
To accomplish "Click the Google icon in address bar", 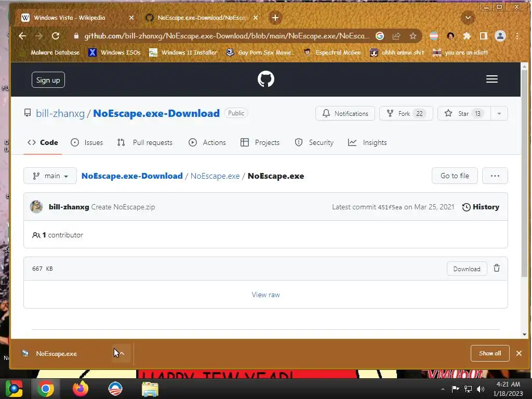I will point(380,36).
